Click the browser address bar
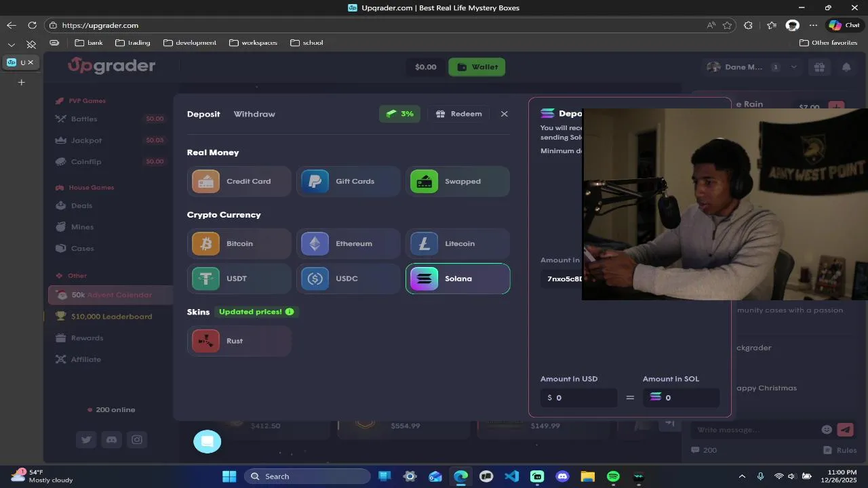 380,25
